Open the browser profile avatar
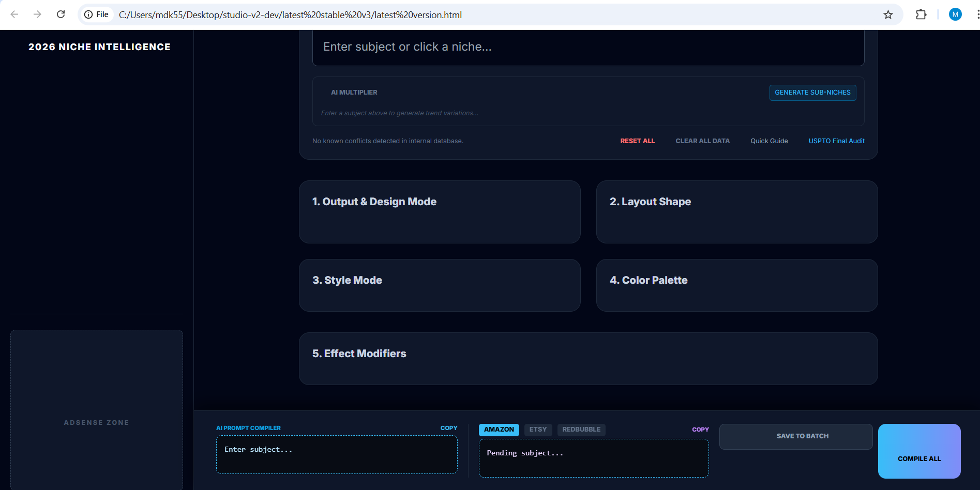This screenshot has height=490, width=980. point(955,14)
